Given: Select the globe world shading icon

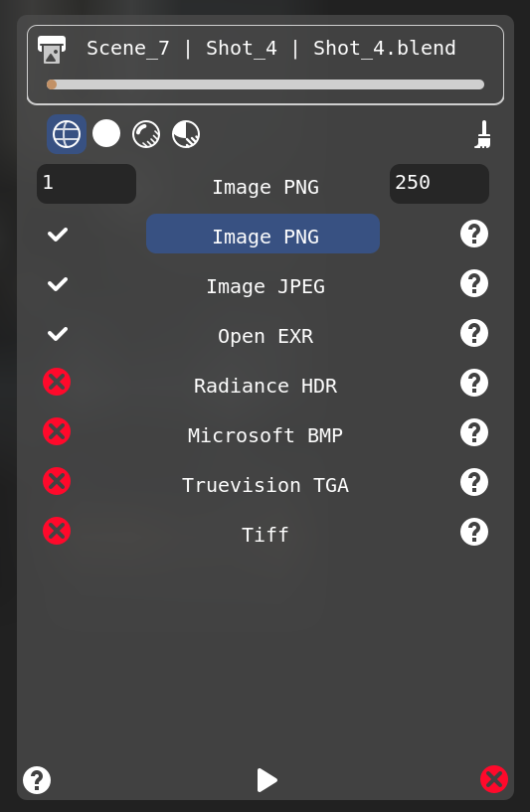Looking at the screenshot, I should pos(67,134).
